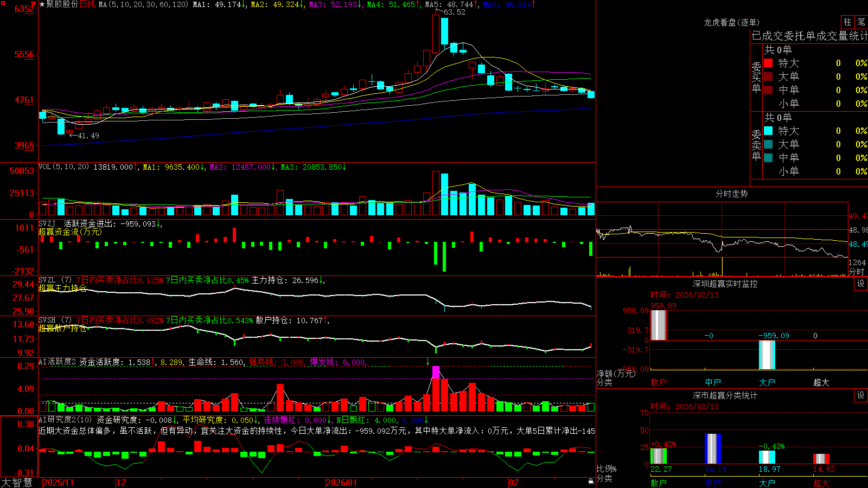Click the dark red 大单 buy-order swatch

click(x=768, y=76)
